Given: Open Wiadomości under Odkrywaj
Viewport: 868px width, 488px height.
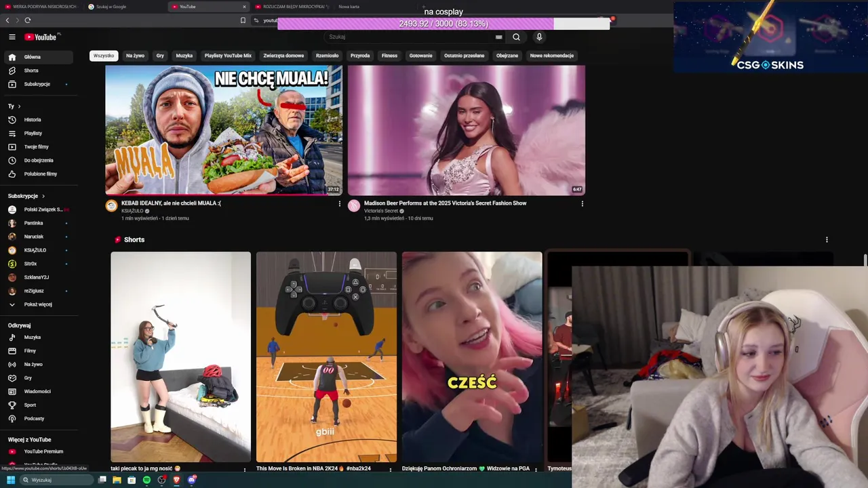Looking at the screenshot, I should click(38, 392).
